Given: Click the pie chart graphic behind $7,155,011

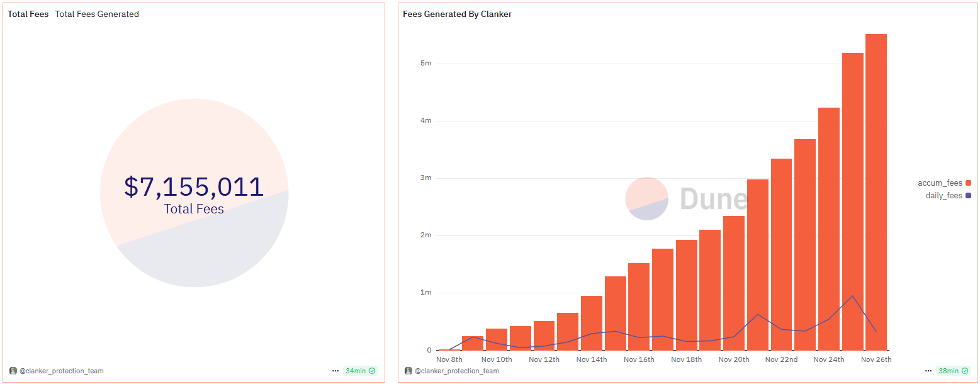Looking at the screenshot, I should 194,193.
